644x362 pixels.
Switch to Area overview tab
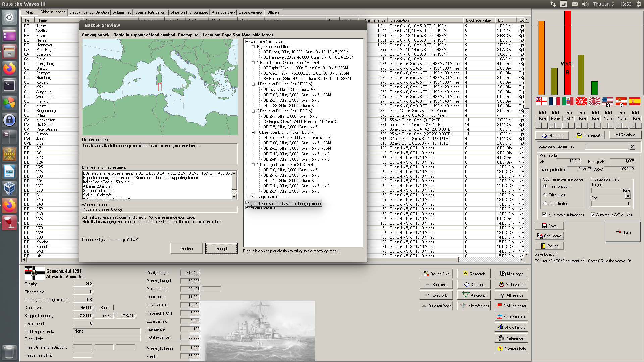point(223,12)
